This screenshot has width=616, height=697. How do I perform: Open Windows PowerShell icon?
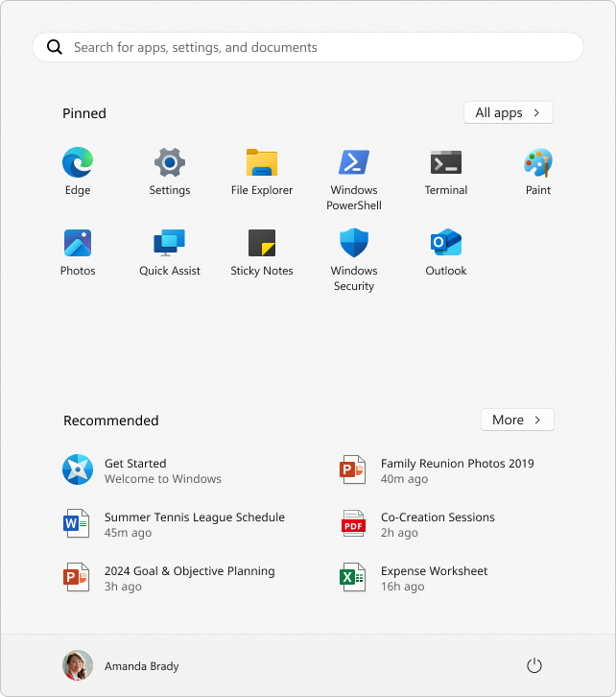tap(354, 162)
